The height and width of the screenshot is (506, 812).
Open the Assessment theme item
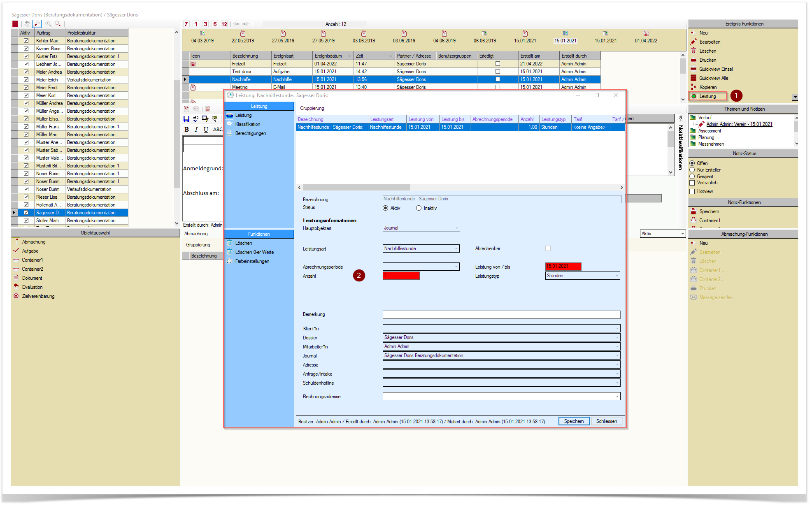coord(710,131)
